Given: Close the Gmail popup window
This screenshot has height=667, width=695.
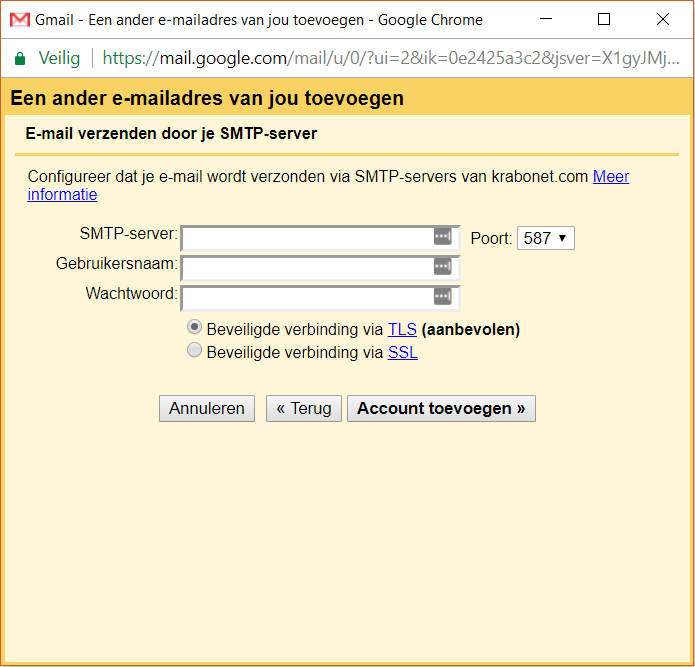Looking at the screenshot, I should click(x=662, y=19).
